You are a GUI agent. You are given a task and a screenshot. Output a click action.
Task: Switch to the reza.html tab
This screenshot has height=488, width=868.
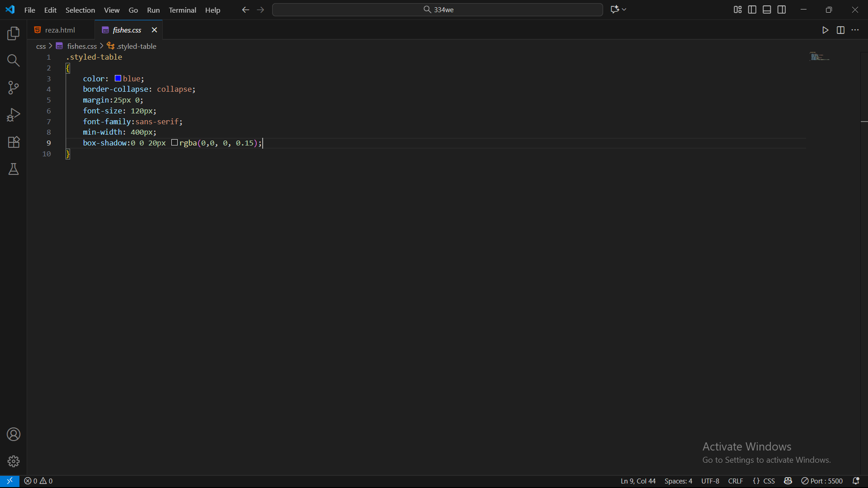click(x=60, y=30)
